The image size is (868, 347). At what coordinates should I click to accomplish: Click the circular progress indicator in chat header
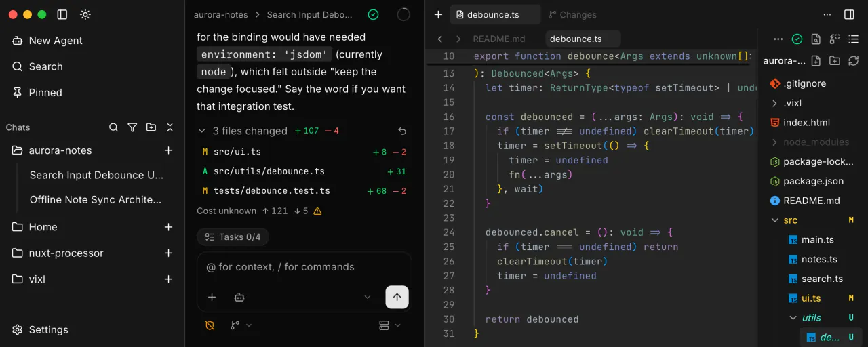pos(403,14)
